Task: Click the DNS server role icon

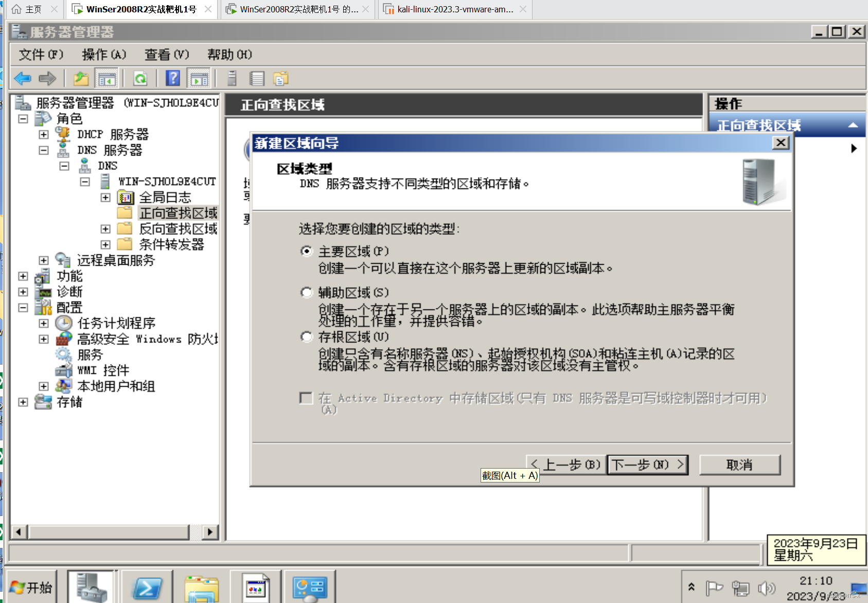Action: (x=63, y=150)
